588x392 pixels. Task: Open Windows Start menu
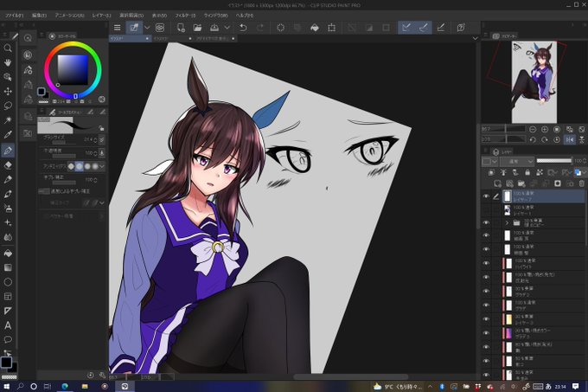pos(6,386)
